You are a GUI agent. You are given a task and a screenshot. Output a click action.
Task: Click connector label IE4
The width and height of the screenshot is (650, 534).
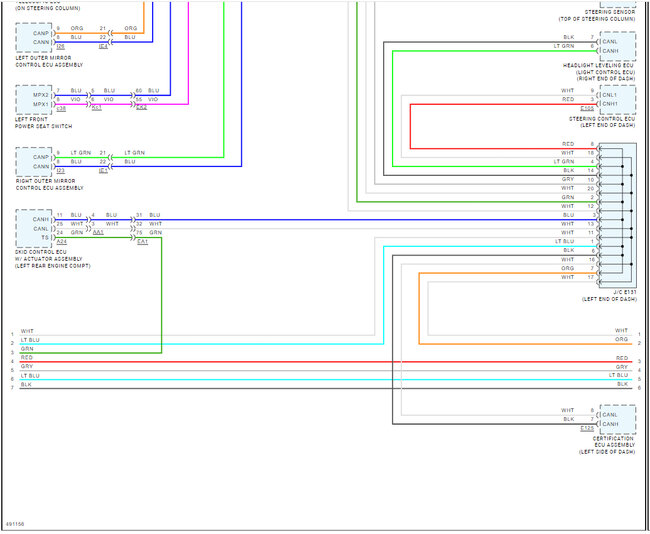click(103, 46)
